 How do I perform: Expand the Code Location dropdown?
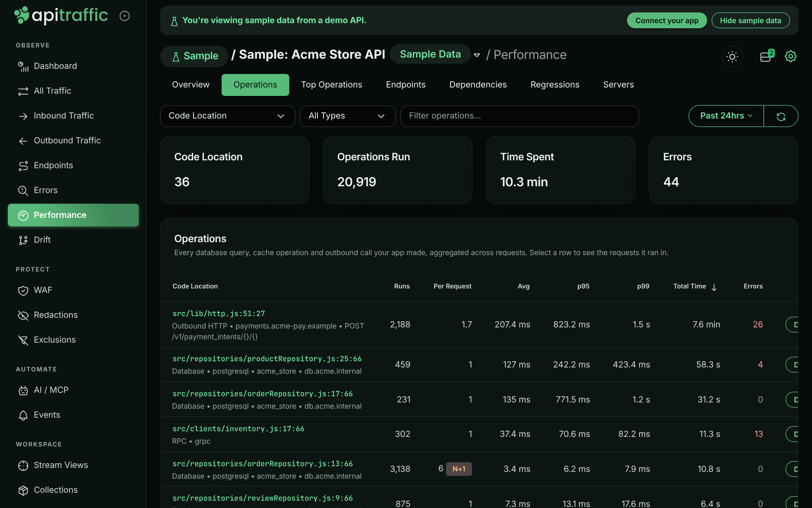228,116
